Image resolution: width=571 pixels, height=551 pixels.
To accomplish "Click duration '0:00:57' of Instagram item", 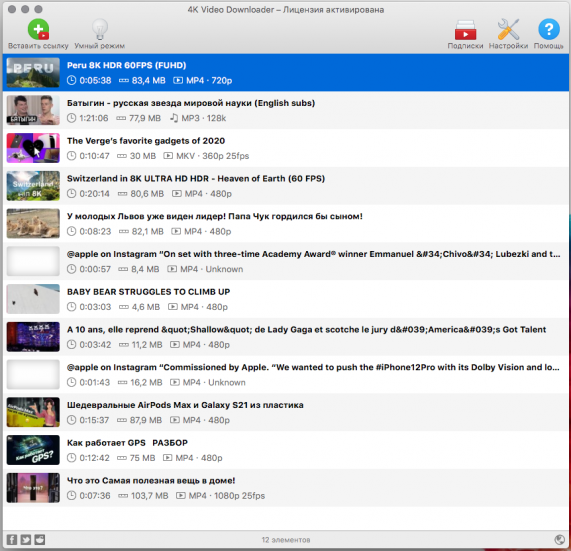I will point(95,269).
